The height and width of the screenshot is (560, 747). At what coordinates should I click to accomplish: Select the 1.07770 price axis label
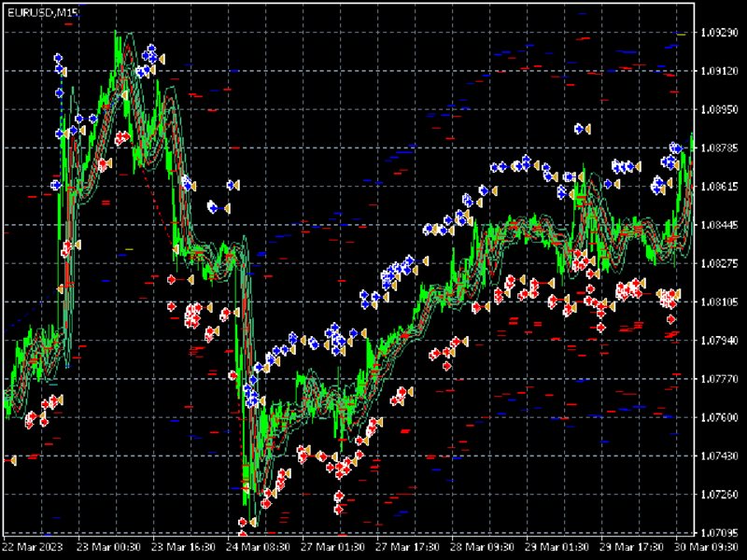pos(719,379)
